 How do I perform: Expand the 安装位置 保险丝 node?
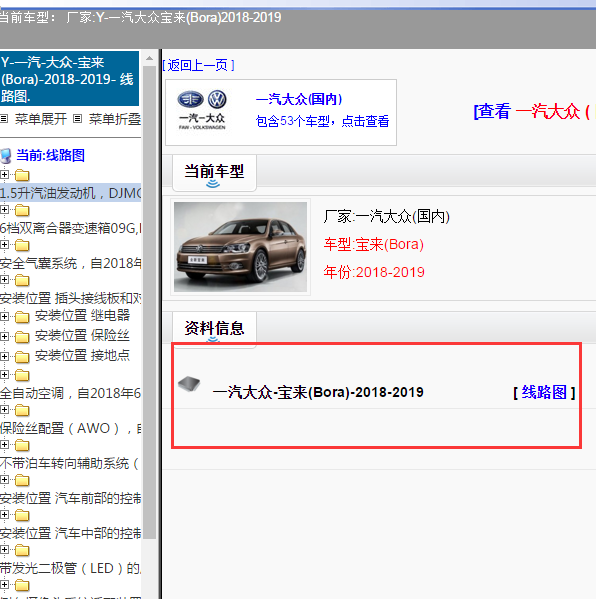tap(4, 336)
